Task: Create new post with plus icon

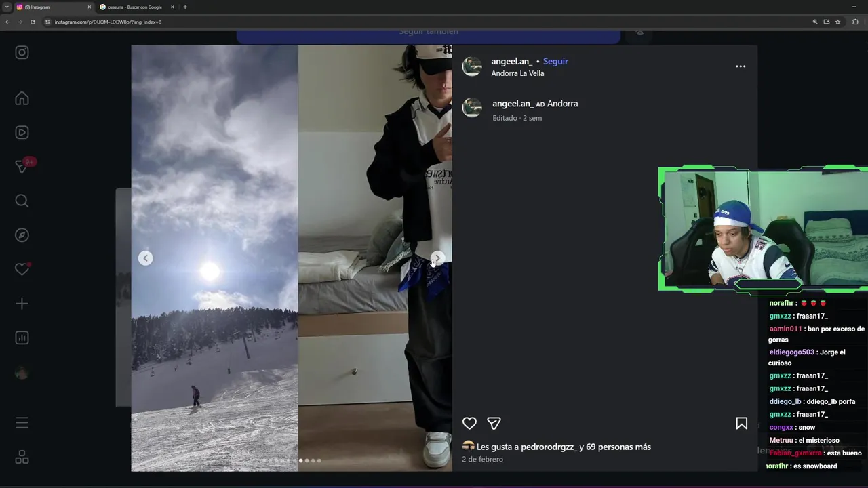Action: pyautogui.click(x=22, y=304)
